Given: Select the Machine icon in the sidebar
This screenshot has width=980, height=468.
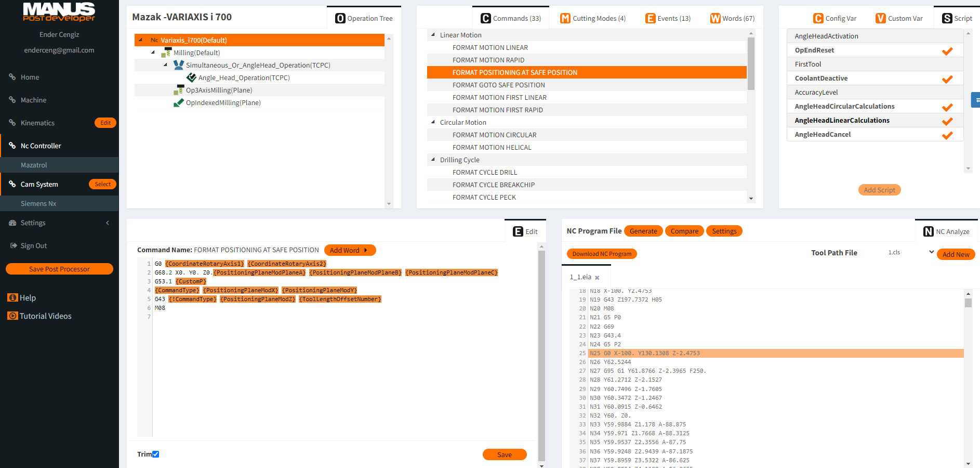Looking at the screenshot, I should (x=12, y=100).
